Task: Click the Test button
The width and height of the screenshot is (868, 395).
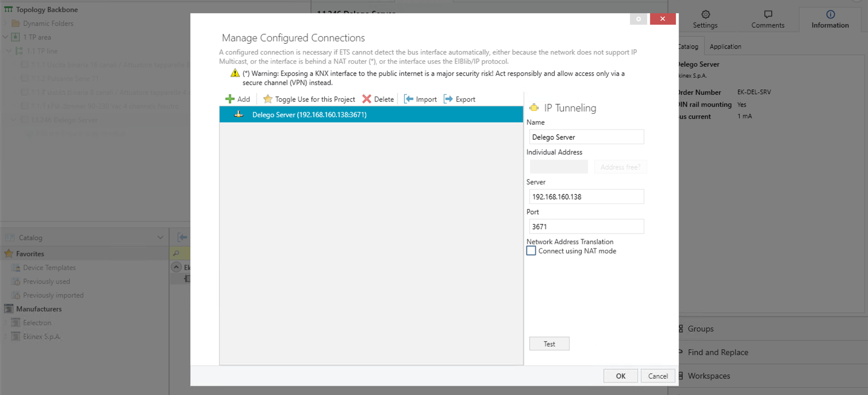Action: coord(549,344)
